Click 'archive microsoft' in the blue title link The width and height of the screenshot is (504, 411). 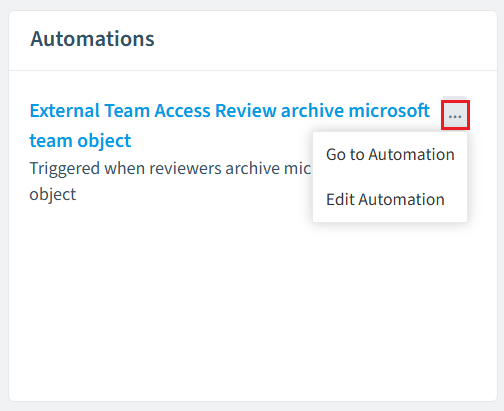[355, 110]
